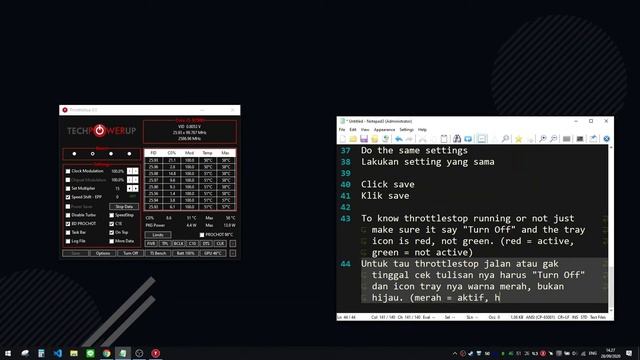Click blue round close icon in Notepad3 toolbar
This screenshot has width=640, height=360.
pyautogui.click(x=607, y=139)
